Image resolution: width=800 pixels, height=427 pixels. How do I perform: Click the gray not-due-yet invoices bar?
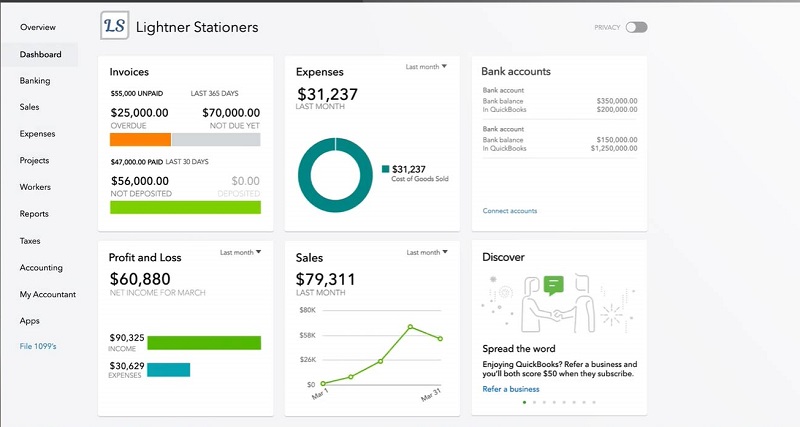(216, 139)
